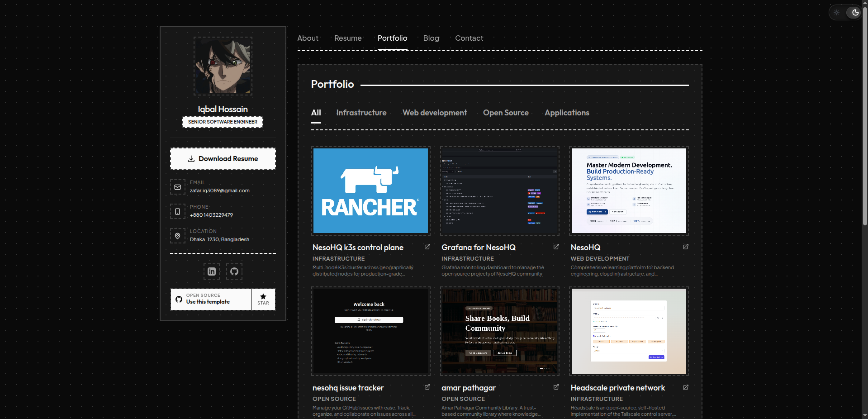
Task: Filter portfolio by Infrastructure
Action: click(361, 113)
